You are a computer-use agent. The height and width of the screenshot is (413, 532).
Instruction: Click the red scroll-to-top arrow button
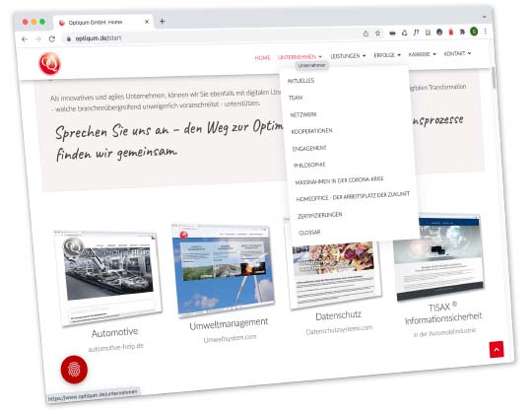[497, 350]
